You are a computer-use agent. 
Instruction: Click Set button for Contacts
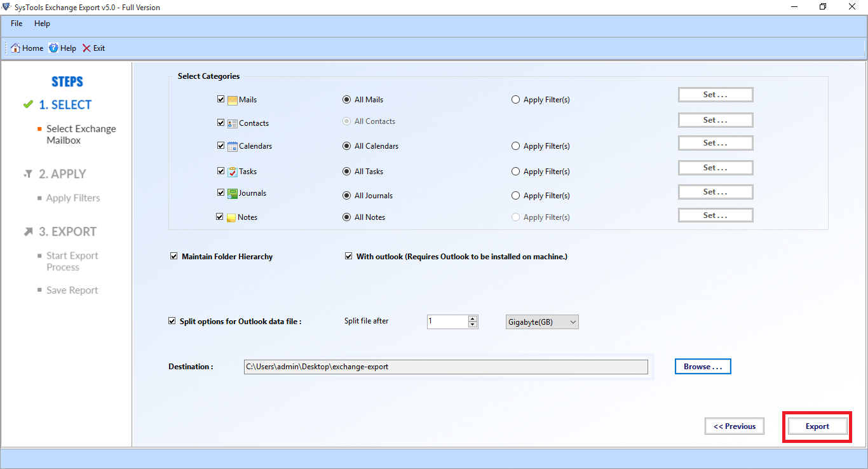(715, 120)
